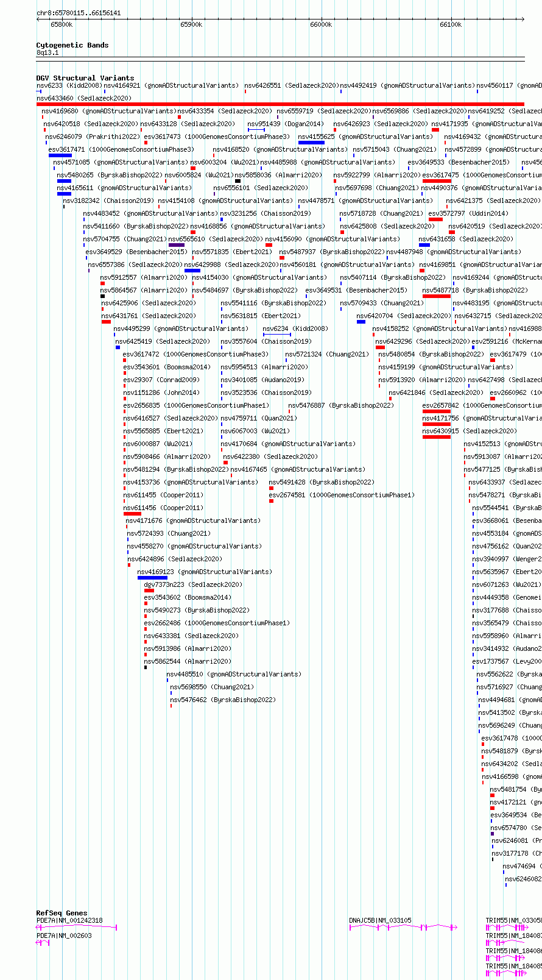Open gene label PDE7A|NM_001242318
542x980 pixels.
[69, 920]
